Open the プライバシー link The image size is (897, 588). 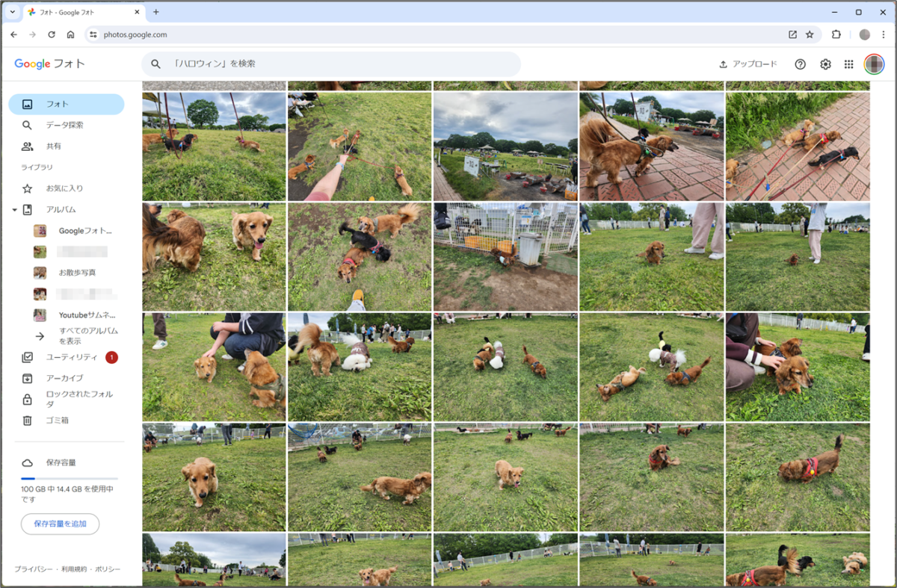point(33,569)
